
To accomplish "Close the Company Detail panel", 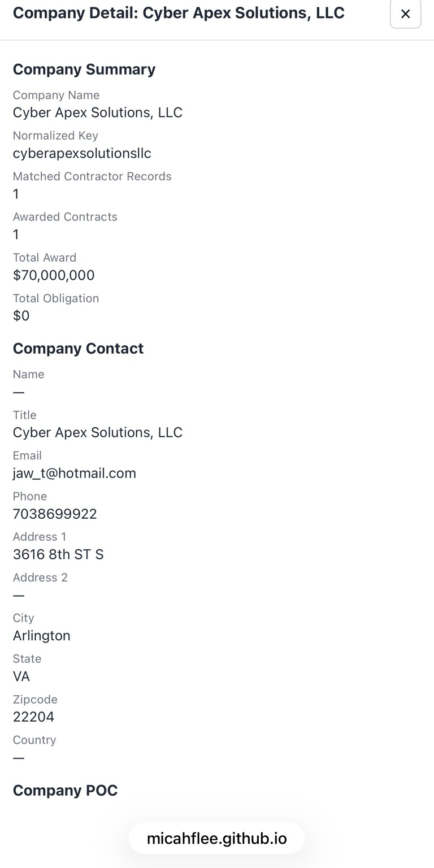I will click(405, 14).
